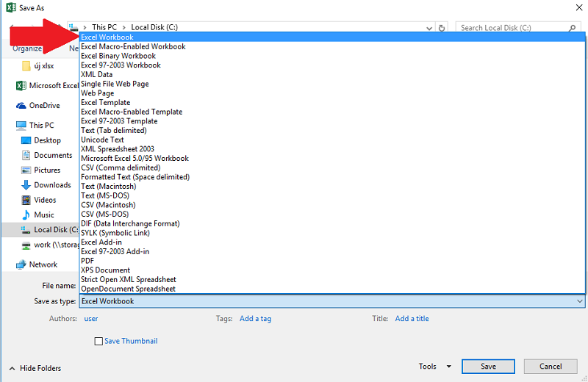Click the Pictures folder icon
This screenshot has width=588, height=382.
(x=26, y=170)
